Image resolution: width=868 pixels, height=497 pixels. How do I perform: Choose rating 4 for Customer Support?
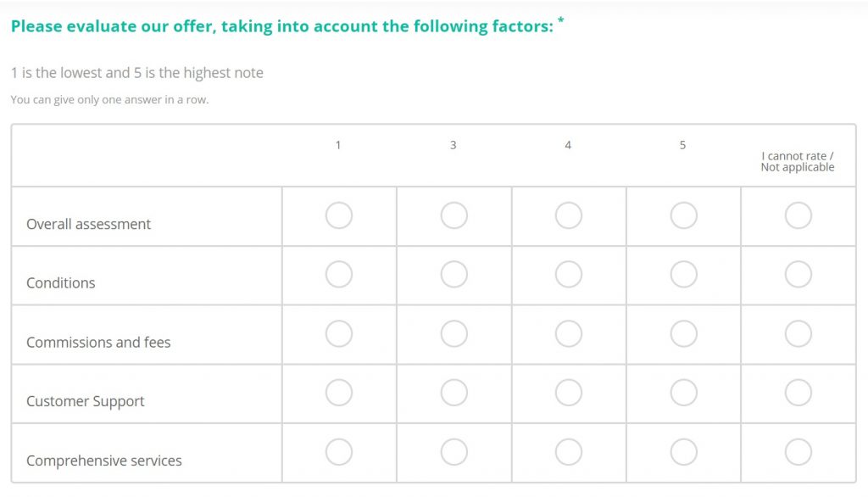point(569,393)
